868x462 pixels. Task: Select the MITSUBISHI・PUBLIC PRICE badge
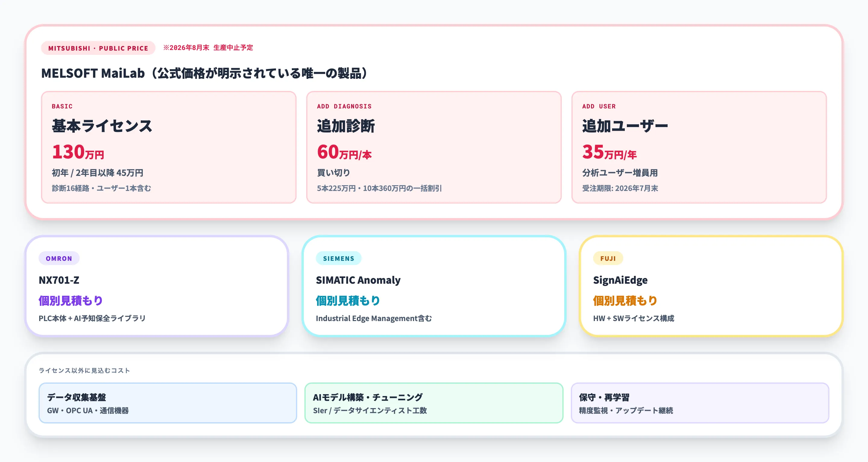pyautogui.click(x=97, y=48)
